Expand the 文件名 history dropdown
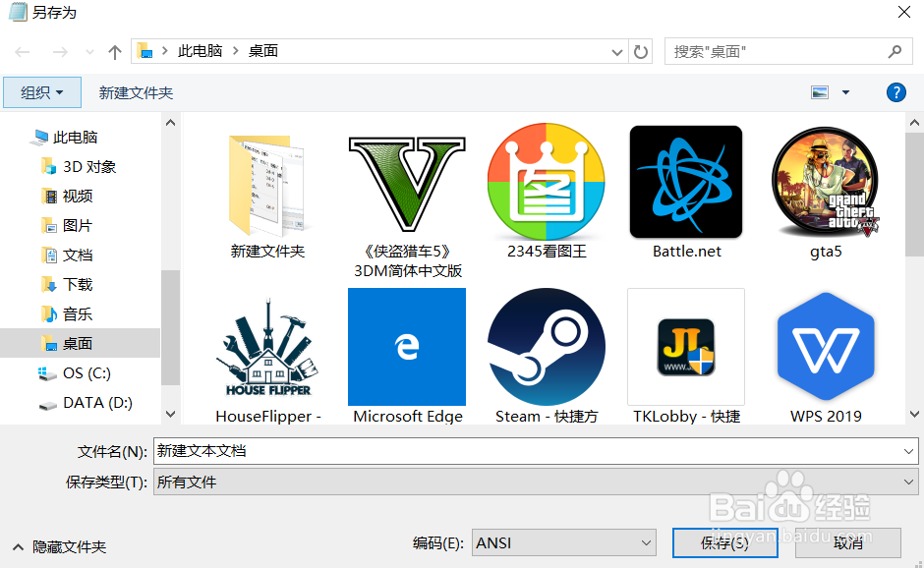 coord(908,451)
